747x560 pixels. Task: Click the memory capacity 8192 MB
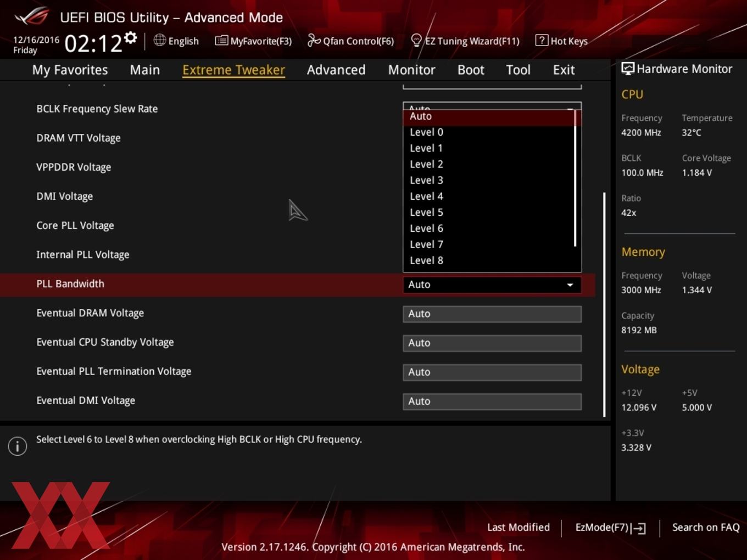pyautogui.click(x=639, y=330)
